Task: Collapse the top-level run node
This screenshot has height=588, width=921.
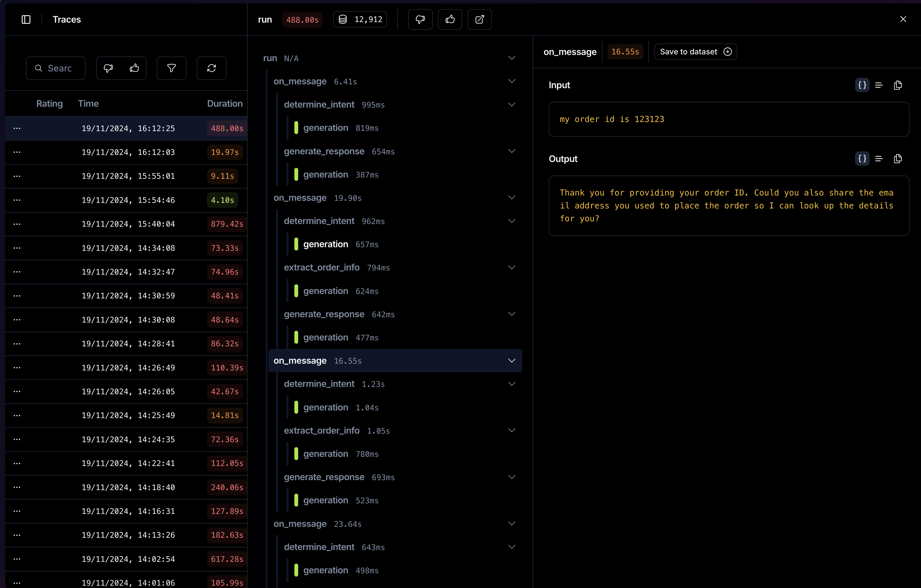Action: click(x=511, y=58)
